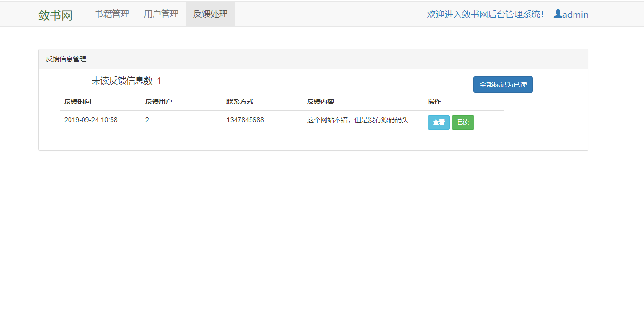Select the 反馈处理 tab
Viewport: 644px width, 335px height.
(x=210, y=14)
